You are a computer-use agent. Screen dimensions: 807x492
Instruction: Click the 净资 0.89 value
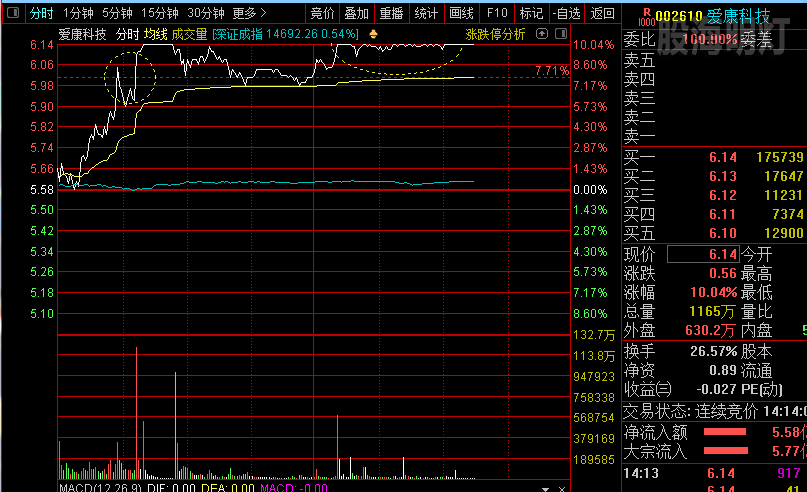coord(723,371)
